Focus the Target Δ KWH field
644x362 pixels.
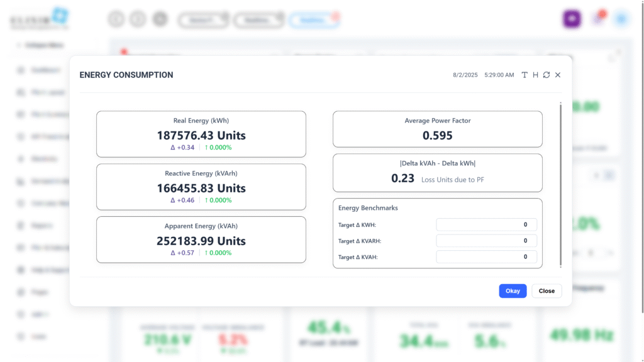pos(486,224)
